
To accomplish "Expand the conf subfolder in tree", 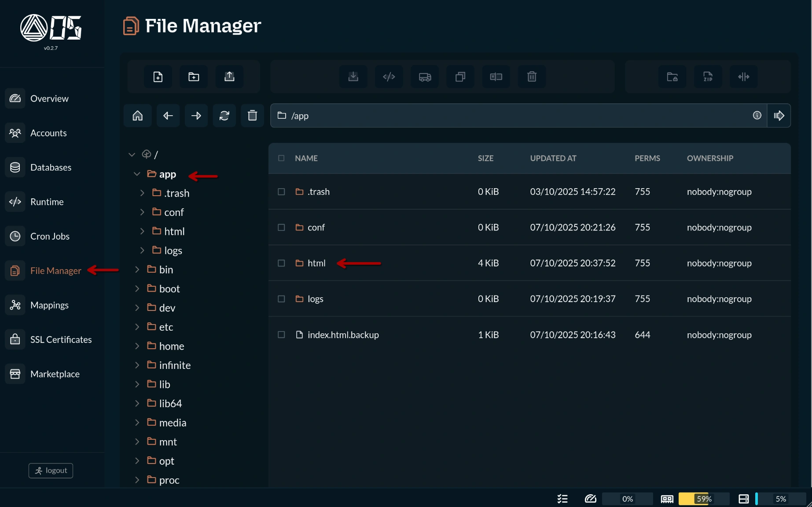I will [142, 212].
